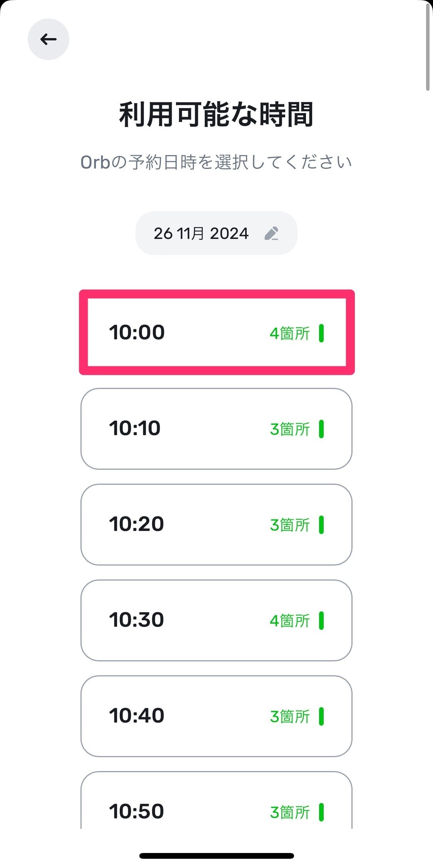This screenshot has width=433, height=868.
Task: Select the 10:10 time slot
Action: pos(216,429)
